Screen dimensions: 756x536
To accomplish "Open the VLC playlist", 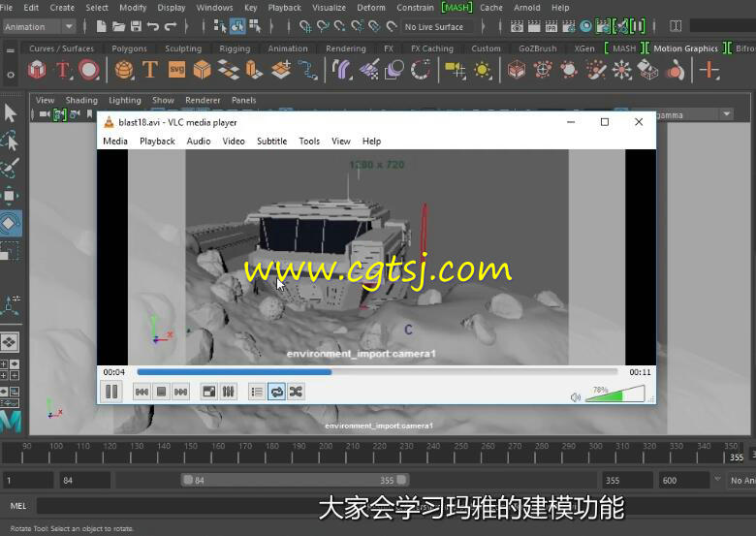I will (257, 392).
